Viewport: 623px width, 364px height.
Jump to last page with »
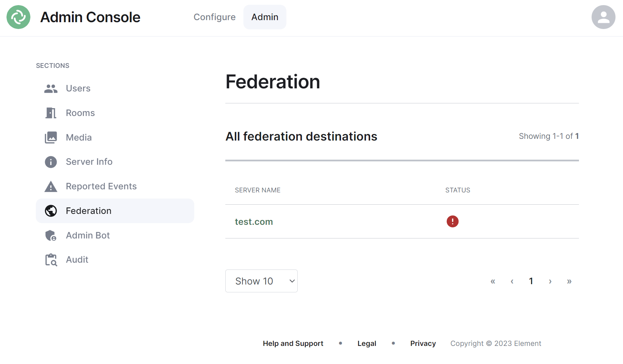569,281
